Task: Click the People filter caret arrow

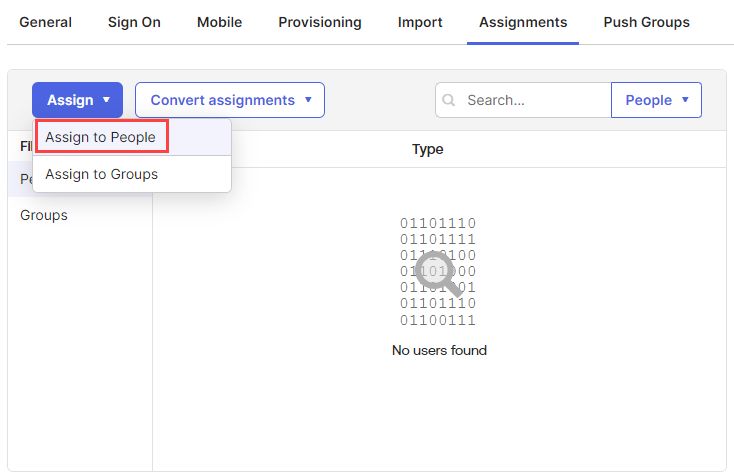Action: tap(685, 100)
